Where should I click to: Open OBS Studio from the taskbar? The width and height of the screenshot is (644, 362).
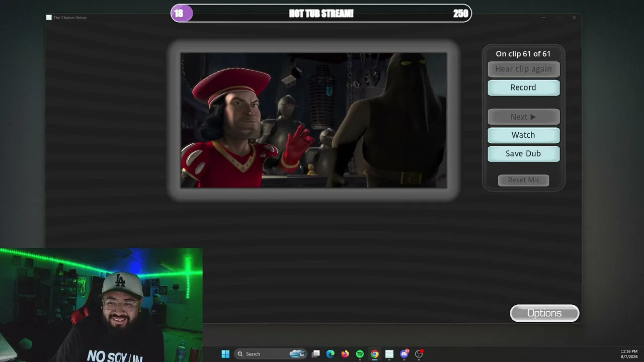click(x=419, y=354)
